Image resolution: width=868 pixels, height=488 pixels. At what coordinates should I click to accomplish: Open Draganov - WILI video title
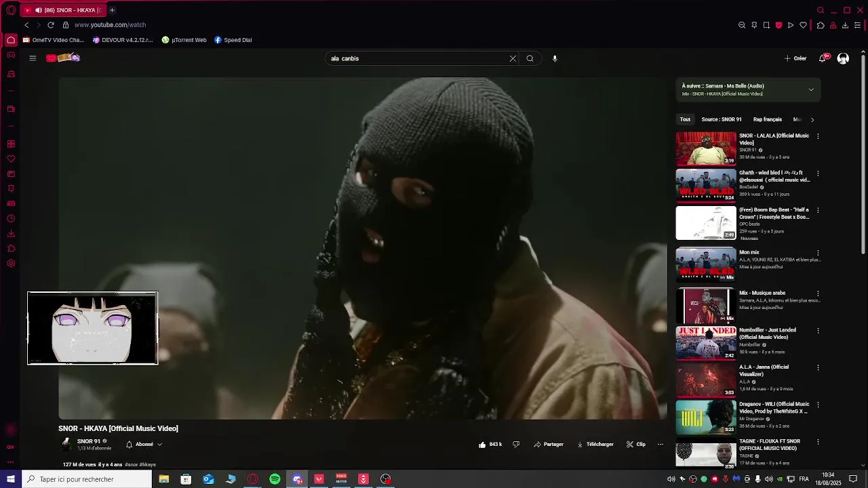[774, 407]
